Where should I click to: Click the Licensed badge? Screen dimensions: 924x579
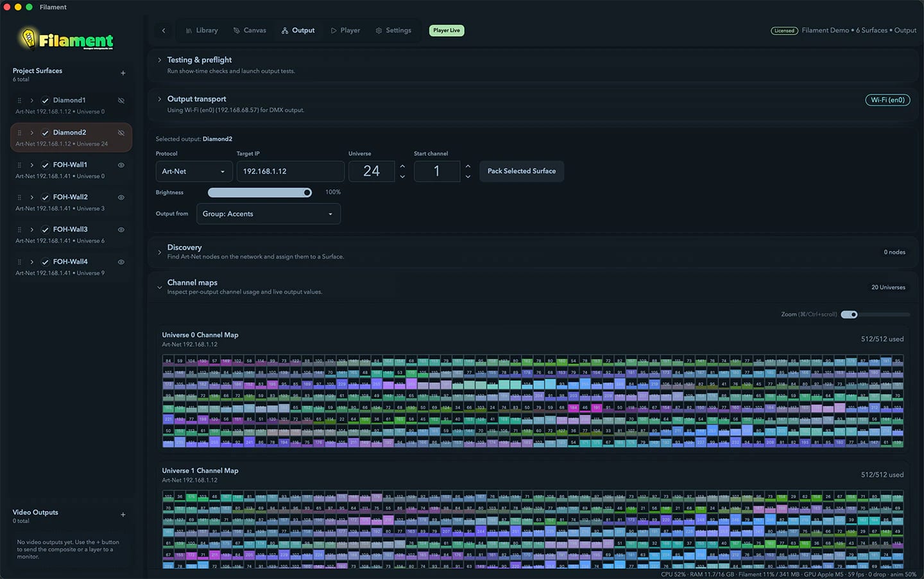[x=784, y=31]
